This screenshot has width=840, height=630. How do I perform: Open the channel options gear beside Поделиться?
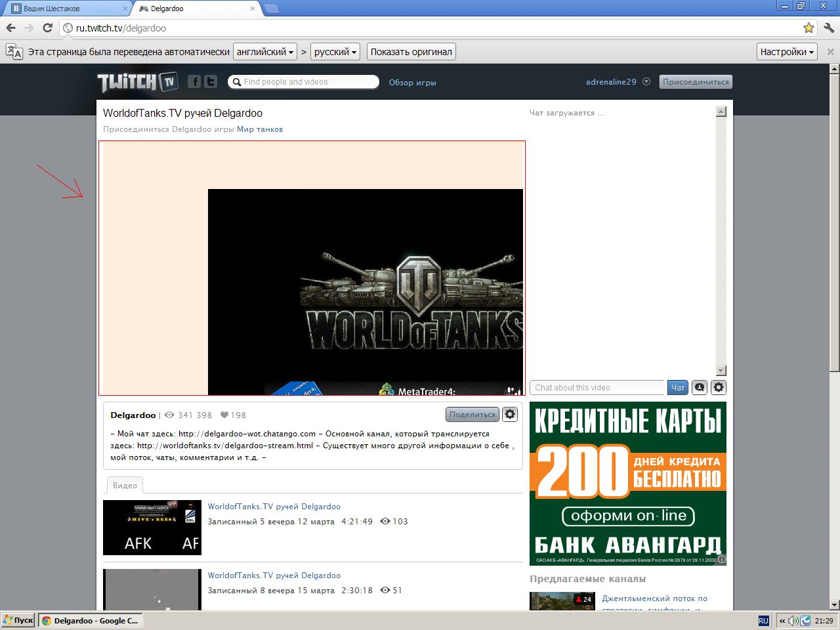pos(510,414)
